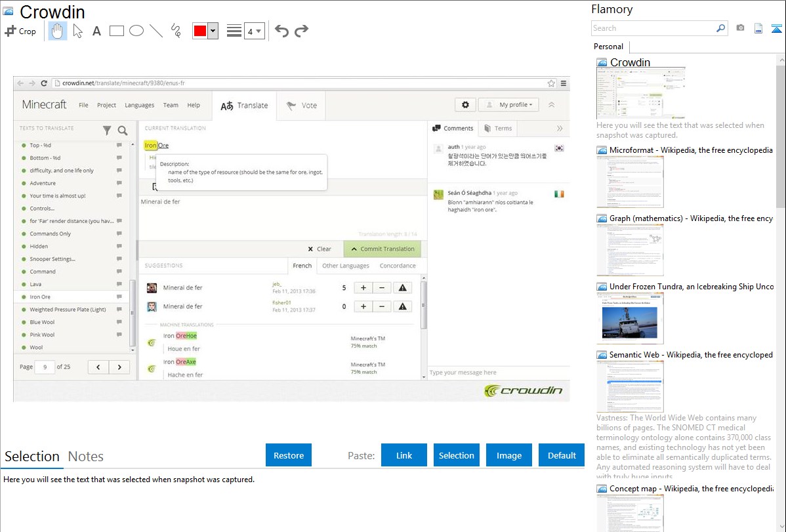The height and width of the screenshot is (532, 786).
Task: Select the hand pan tool
Action: pyautogui.click(x=57, y=31)
